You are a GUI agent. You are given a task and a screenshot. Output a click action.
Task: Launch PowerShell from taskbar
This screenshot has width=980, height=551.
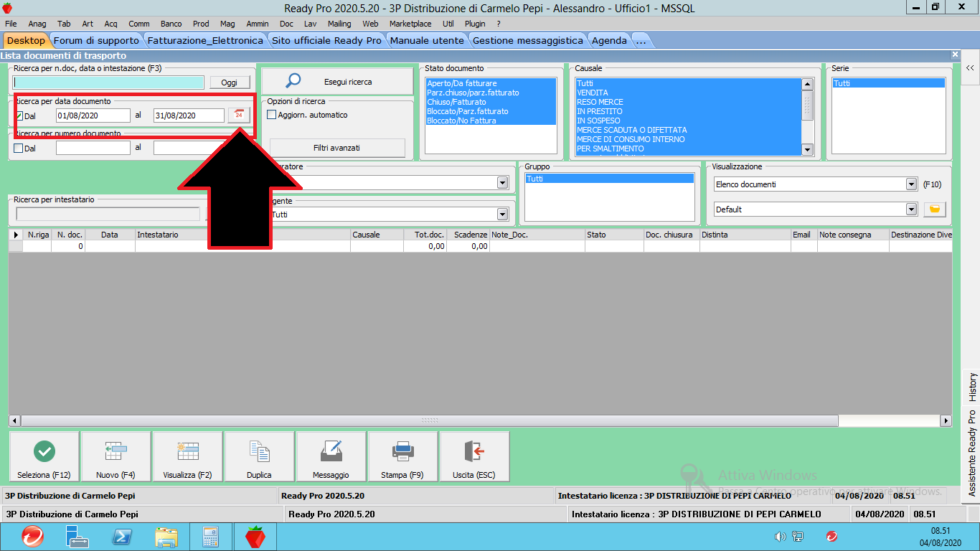click(x=122, y=537)
